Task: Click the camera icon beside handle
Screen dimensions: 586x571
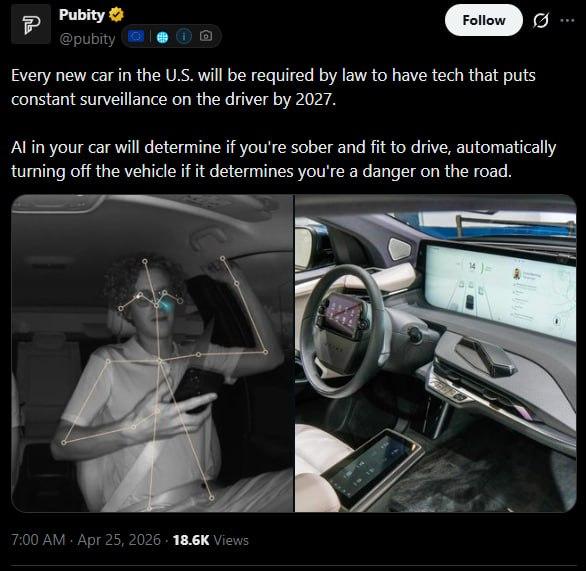Action: pos(206,36)
